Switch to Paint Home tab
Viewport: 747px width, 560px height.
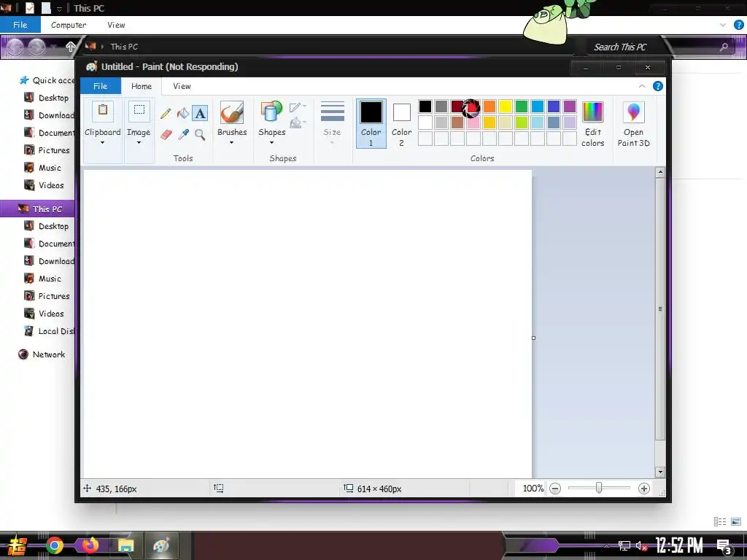pos(142,86)
